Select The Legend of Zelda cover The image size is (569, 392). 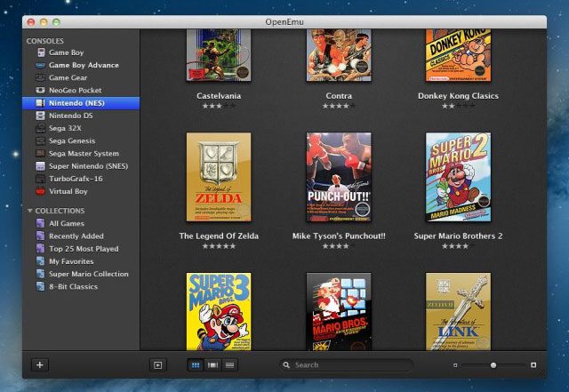(219, 177)
